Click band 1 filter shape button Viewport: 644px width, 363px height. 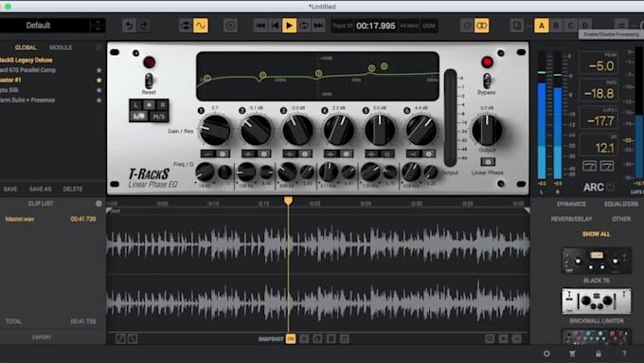click(207, 154)
